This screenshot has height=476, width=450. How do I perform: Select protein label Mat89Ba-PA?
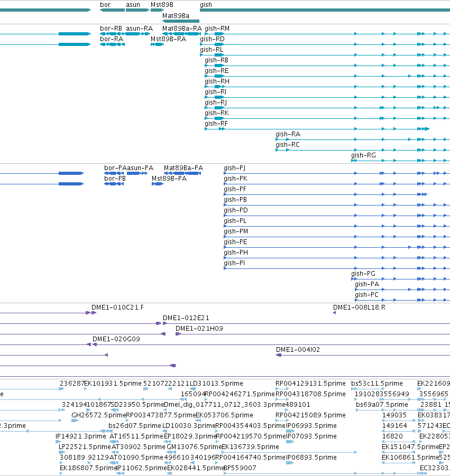[x=183, y=168]
